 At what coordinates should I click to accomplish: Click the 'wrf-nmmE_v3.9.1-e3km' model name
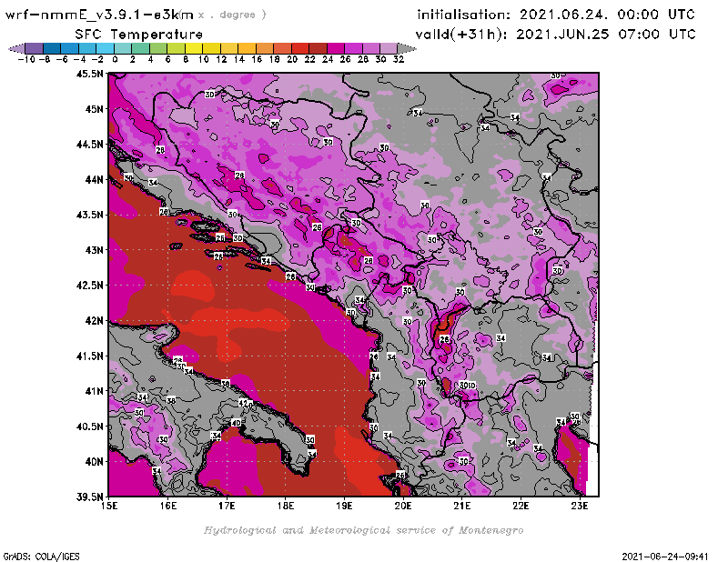tap(99, 15)
